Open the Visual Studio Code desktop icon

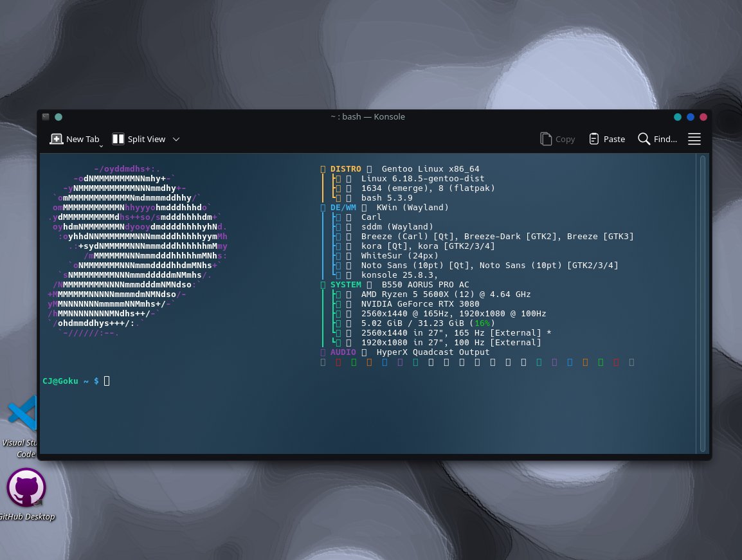tap(21, 426)
